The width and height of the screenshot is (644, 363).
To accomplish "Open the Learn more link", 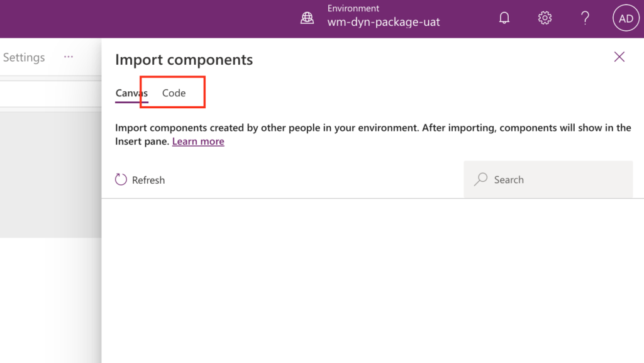I will click(197, 141).
